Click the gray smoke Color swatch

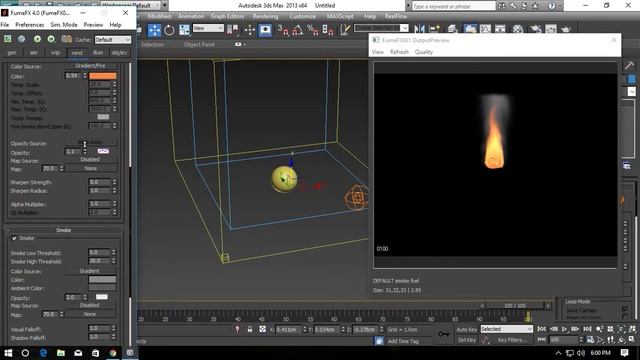(x=102, y=280)
